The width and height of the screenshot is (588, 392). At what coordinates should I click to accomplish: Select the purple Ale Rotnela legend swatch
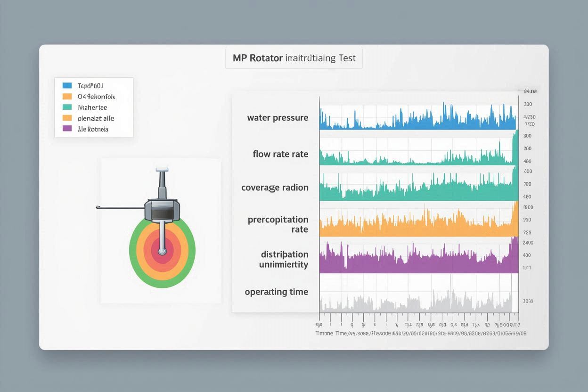tap(67, 129)
